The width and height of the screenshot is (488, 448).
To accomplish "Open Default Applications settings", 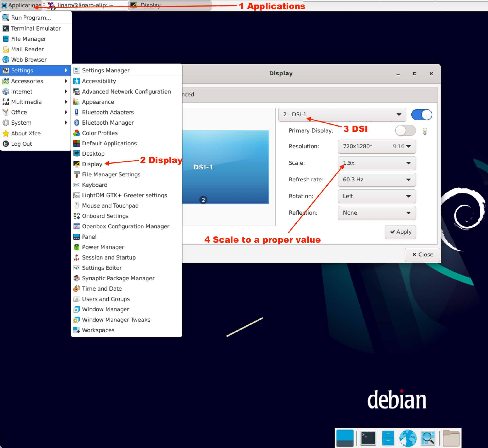I will pos(126,143).
